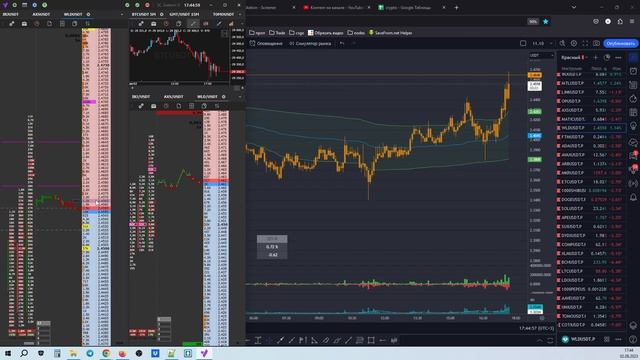This screenshot has height=360, width=640.
Task: Open Telegram from the Windows taskbar
Action: coord(90,353)
